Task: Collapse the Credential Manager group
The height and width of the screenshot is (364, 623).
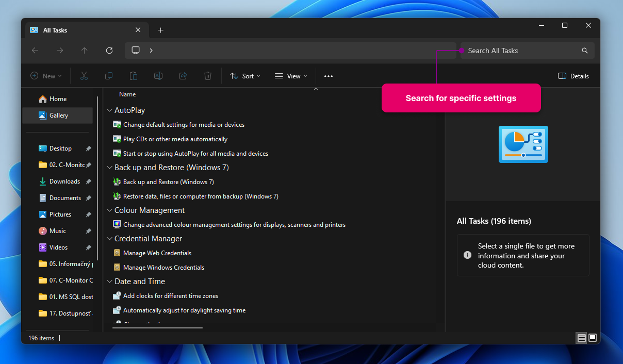Action: tap(109, 239)
